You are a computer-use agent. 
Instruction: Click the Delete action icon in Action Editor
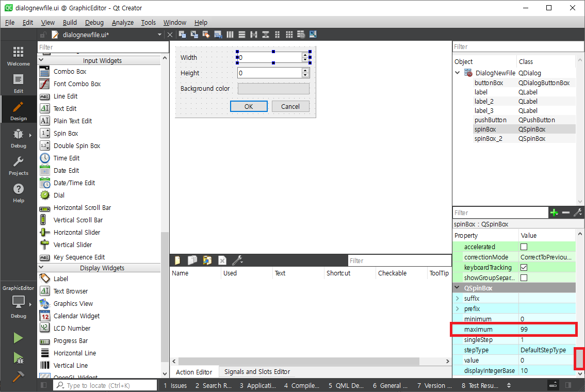pyautogui.click(x=222, y=260)
